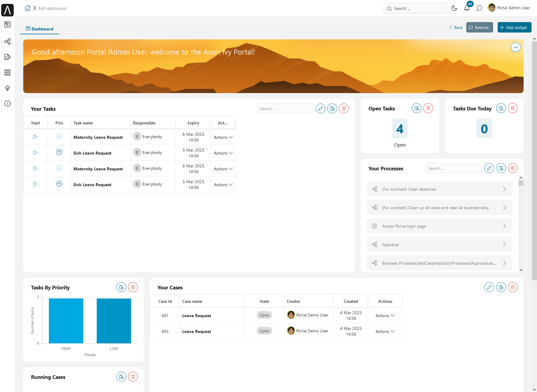Image resolution: width=537 pixels, height=392 pixels.
Task: Open Tasks Due Today clipboard icon
Action: click(x=501, y=108)
